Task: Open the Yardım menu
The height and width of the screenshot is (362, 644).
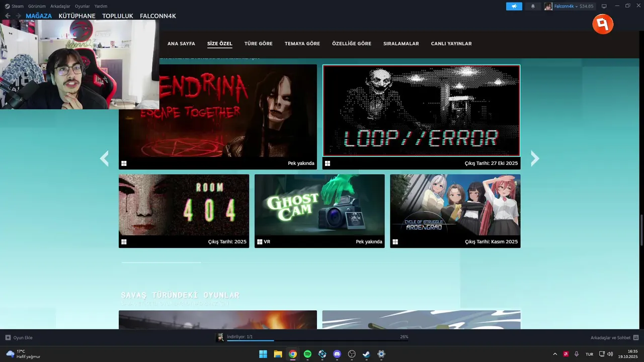Action: tap(101, 6)
